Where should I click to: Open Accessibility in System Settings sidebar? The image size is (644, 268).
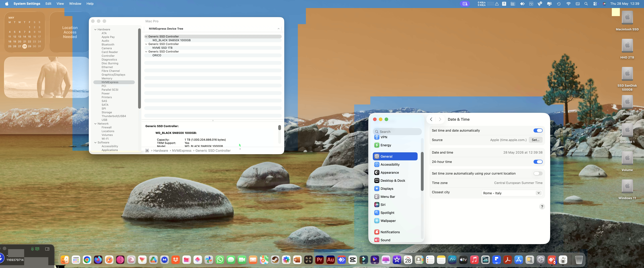pos(395,164)
